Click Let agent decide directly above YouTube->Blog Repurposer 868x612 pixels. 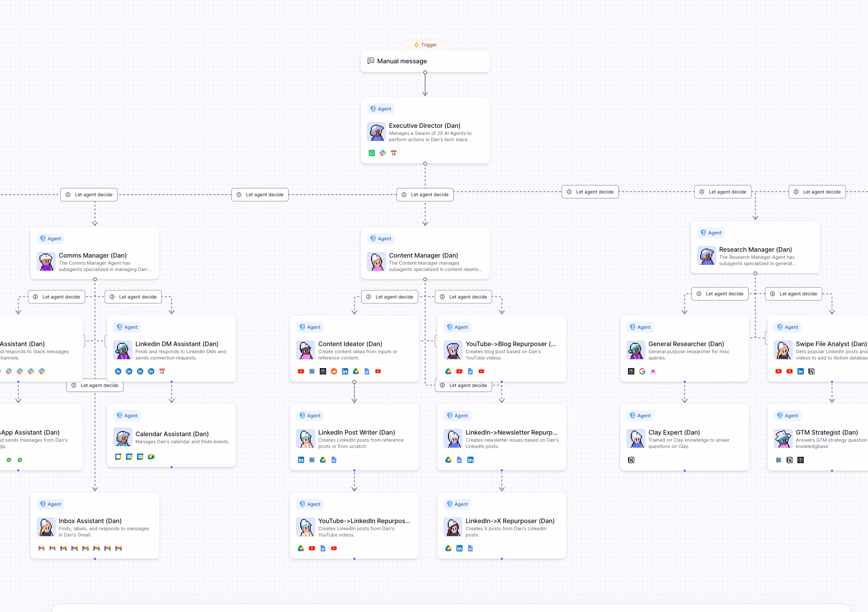tap(463, 297)
